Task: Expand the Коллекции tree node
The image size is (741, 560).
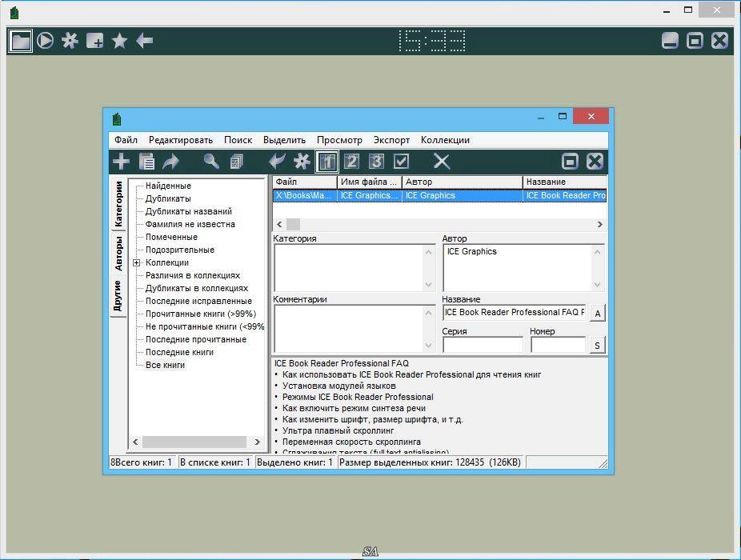Action: (137, 262)
